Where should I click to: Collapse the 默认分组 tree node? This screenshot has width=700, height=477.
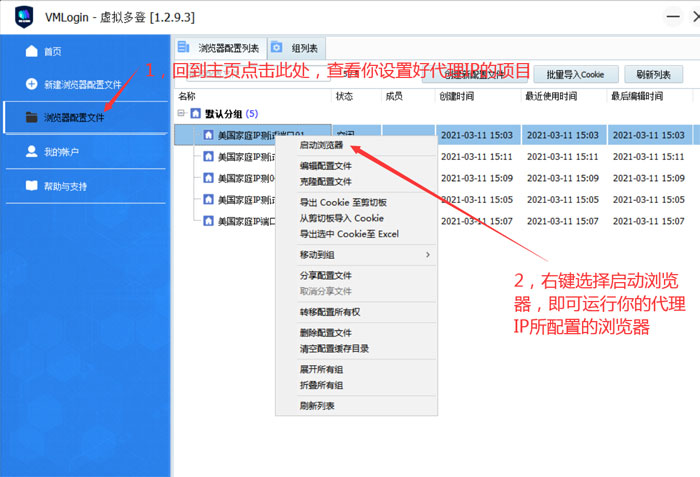181,113
